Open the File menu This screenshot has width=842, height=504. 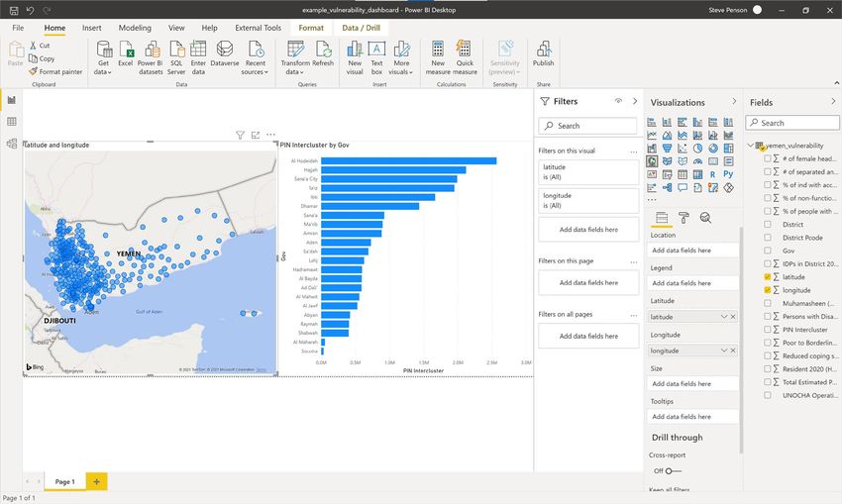[x=18, y=28]
